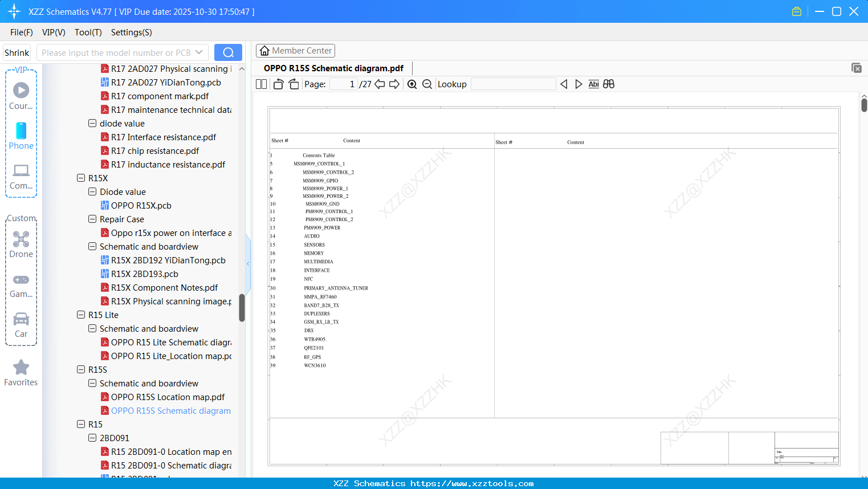Rotate the PDF page counterclockwise
Screen dimensions: 868x489
click(278, 84)
